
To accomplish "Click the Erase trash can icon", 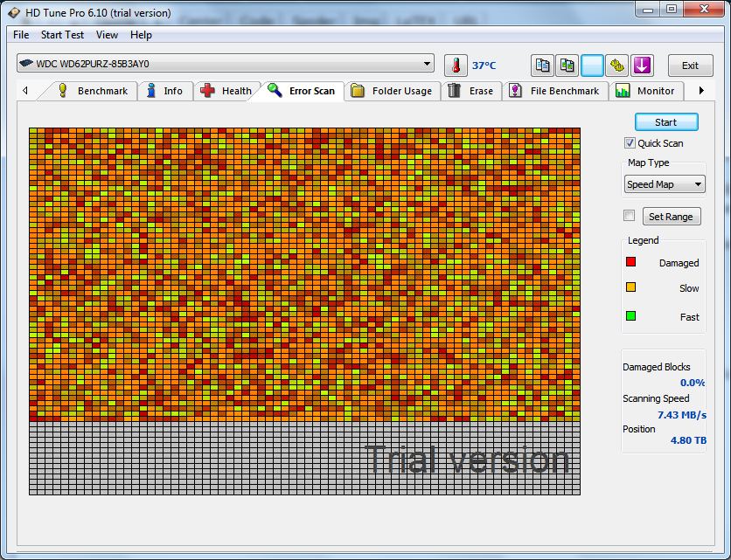I will point(454,90).
